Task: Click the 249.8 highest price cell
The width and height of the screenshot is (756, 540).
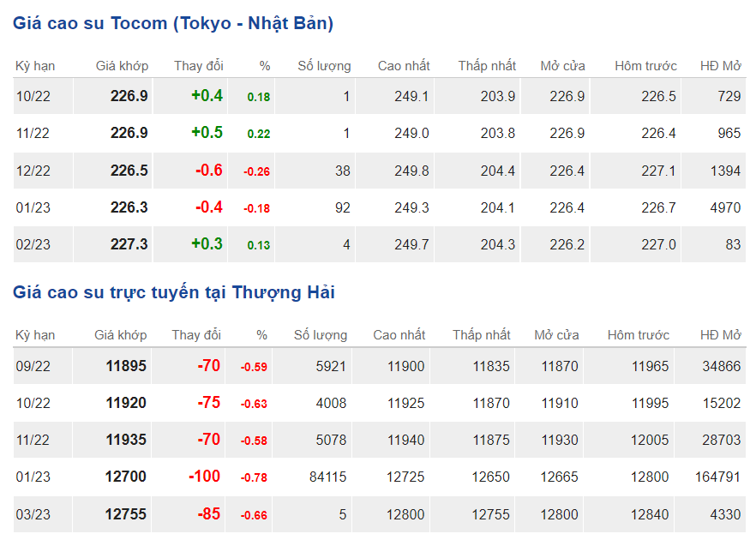Action: (x=411, y=171)
